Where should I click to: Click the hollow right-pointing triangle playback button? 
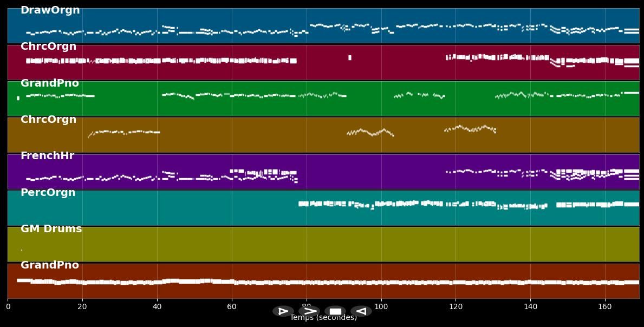pos(283,311)
